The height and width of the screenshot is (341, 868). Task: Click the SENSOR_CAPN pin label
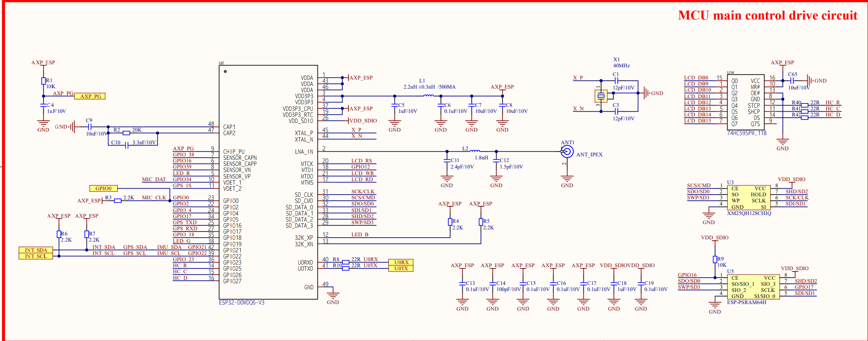point(240,158)
